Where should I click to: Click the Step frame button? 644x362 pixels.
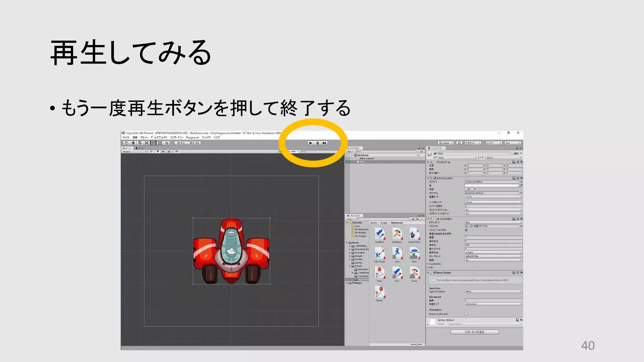pyautogui.click(x=325, y=143)
